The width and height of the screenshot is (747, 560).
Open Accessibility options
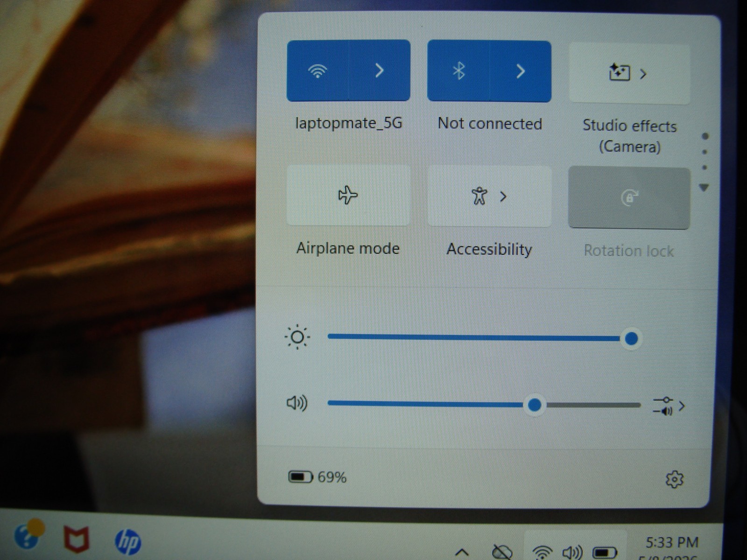[489, 196]
